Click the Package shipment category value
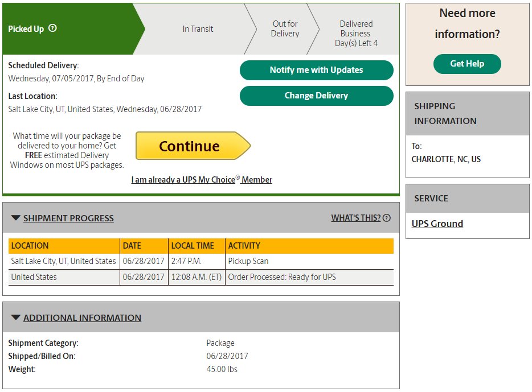Image resolution: width=532 pixels, height=392 pixels. click(x=220, y=343)
